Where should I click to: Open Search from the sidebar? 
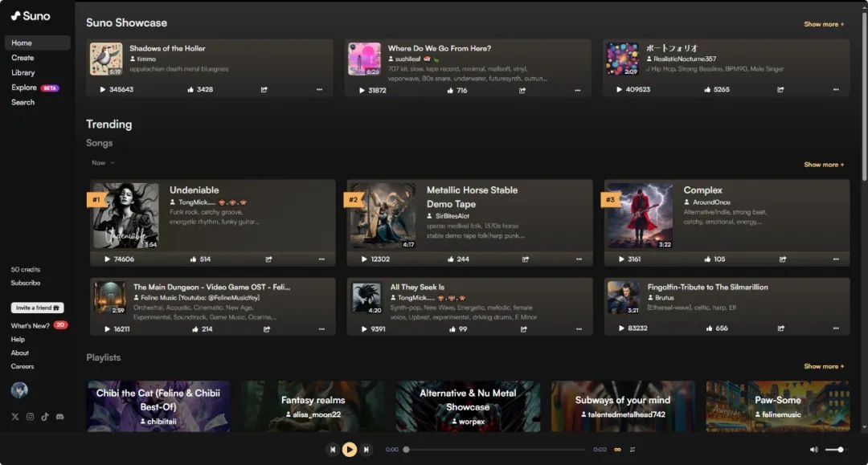(x=23, y=103)
